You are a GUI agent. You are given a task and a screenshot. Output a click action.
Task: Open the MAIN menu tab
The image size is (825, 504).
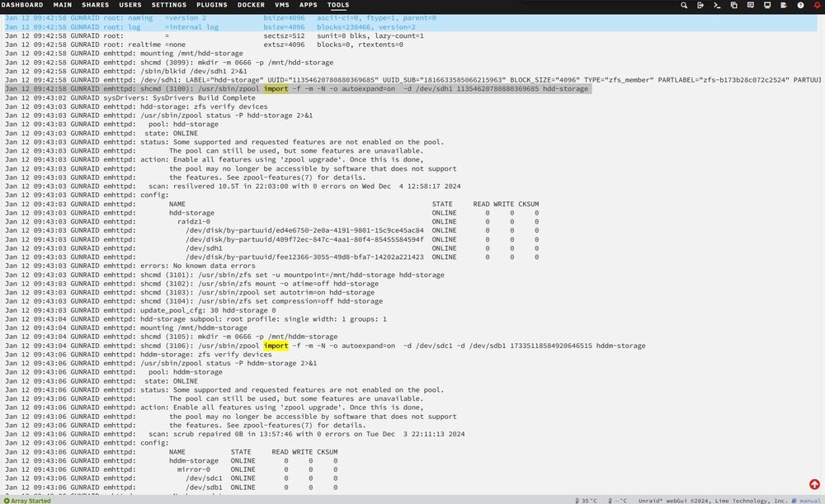click(x=63, y=5)
